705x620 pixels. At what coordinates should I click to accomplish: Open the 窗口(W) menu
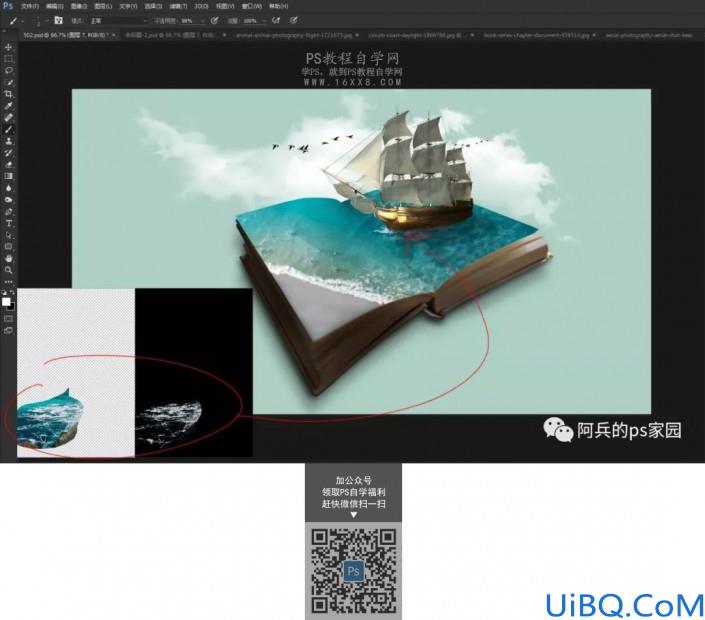(251, 6)
